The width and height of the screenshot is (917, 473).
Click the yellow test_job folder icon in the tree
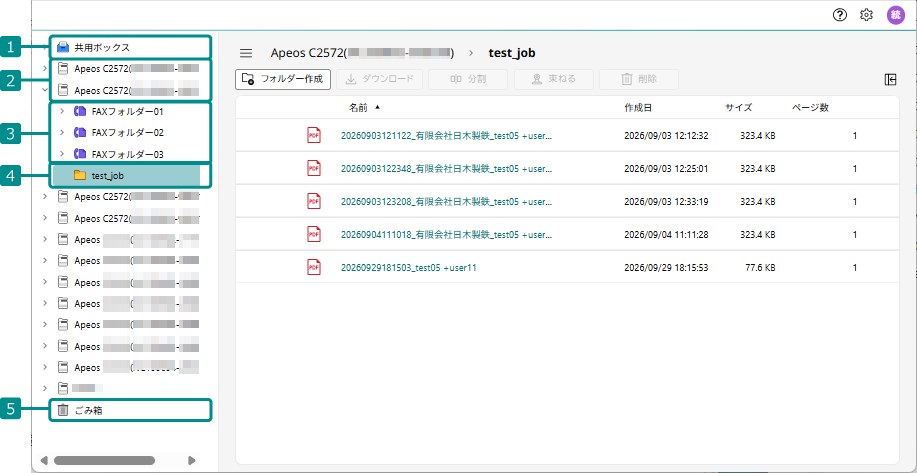(80, 175)
